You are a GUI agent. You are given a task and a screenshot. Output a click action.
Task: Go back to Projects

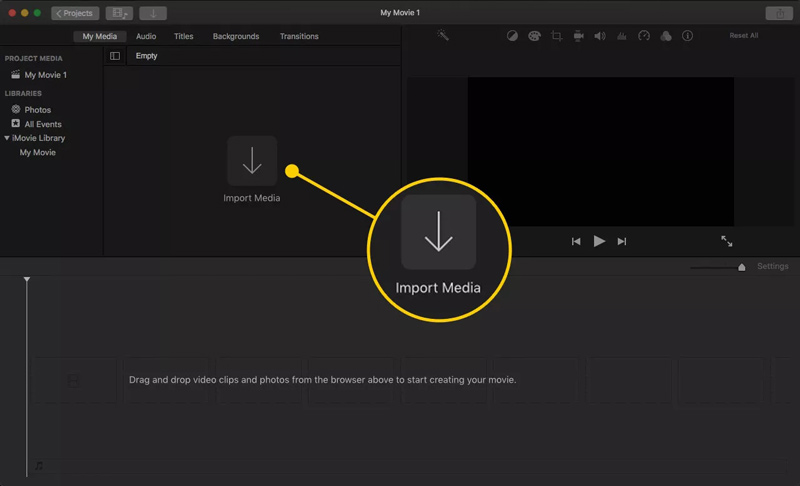tap(75, 13)
